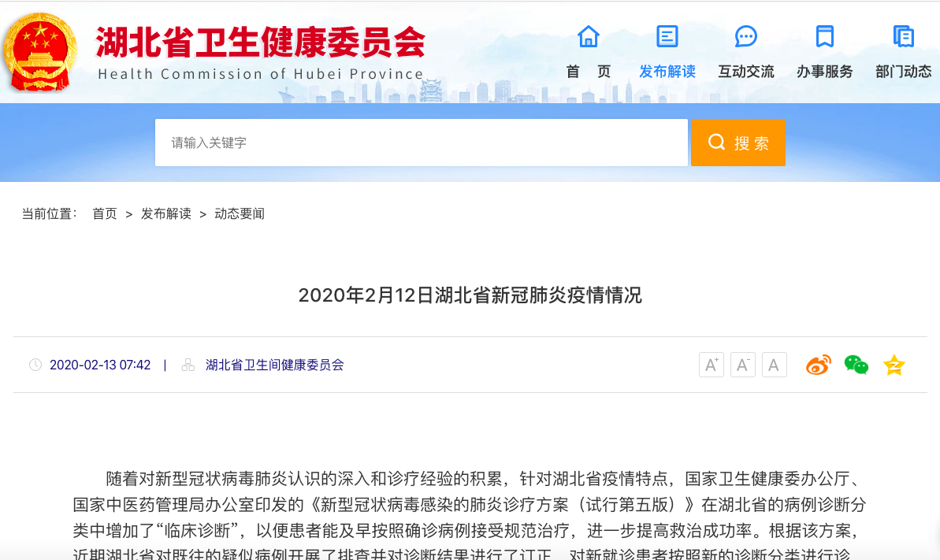940x560 pixels.
Task: Increase font size with A+ button
Action: [711, 365]
